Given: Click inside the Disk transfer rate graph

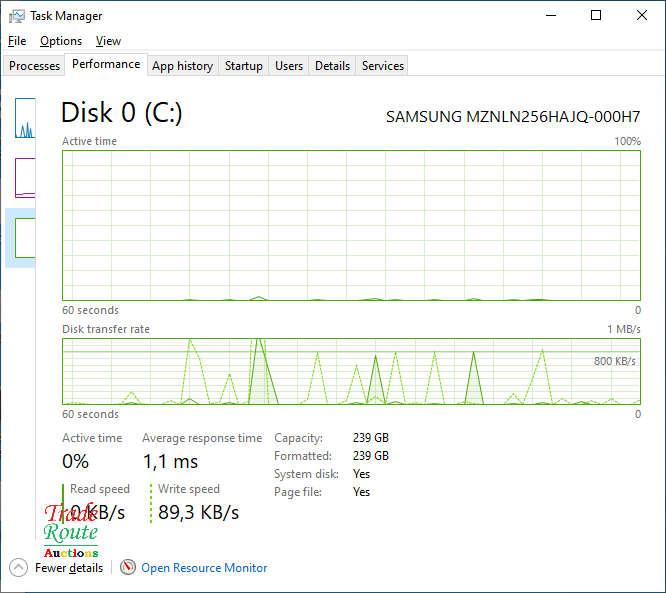Looking at the screenshot, I should pyautogui.click(x=351, y=371).
